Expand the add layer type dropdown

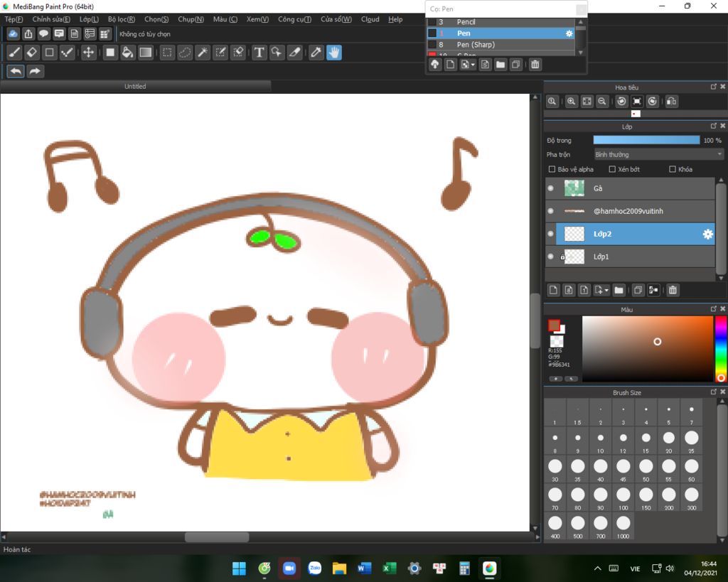pyautogui.click(x=601, y=291)
